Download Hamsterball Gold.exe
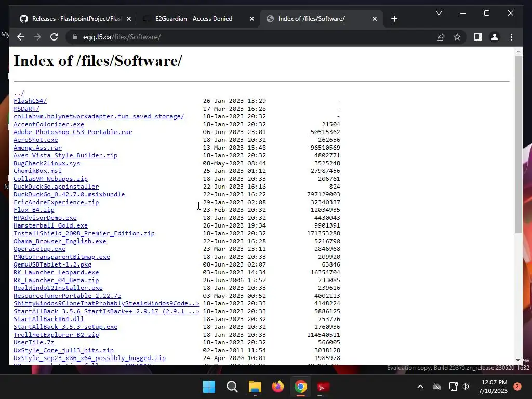Viewport: 532px width, 399px height. click(x=50, y=225)
